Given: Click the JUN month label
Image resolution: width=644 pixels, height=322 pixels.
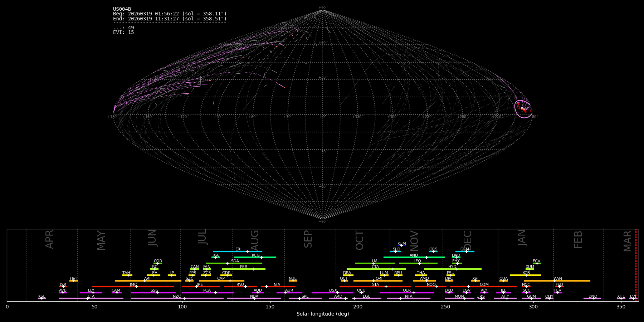Looking at the screenshot, I should point(153,238).
